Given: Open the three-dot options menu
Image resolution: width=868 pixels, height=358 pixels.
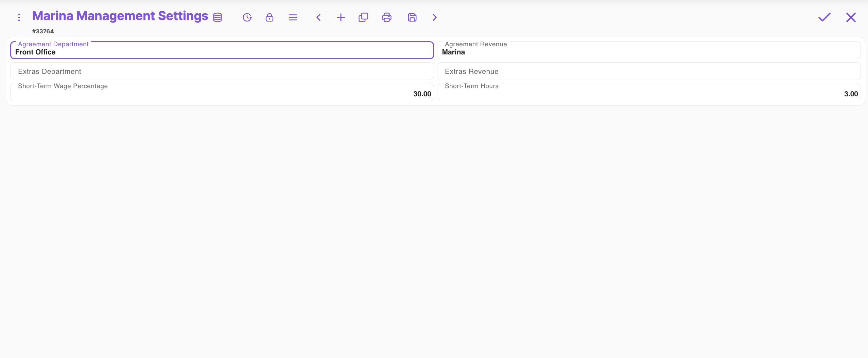Looking at the screenshot, I should click(19, 17).
